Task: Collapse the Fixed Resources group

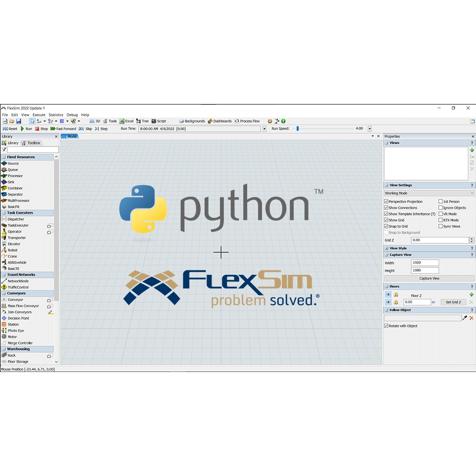Action: (x=4, y=157)
